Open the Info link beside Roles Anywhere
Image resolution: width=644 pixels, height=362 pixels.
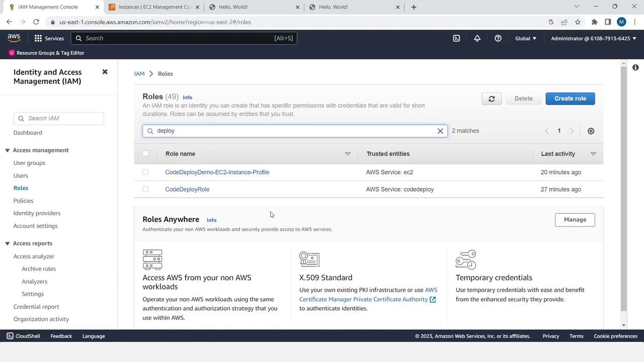pos(211,220)
